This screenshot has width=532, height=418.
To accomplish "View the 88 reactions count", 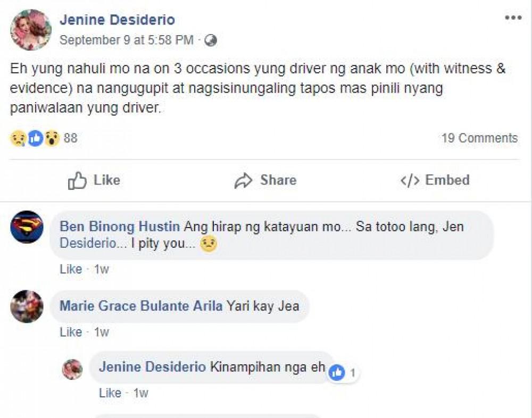I will click(70, 138).
